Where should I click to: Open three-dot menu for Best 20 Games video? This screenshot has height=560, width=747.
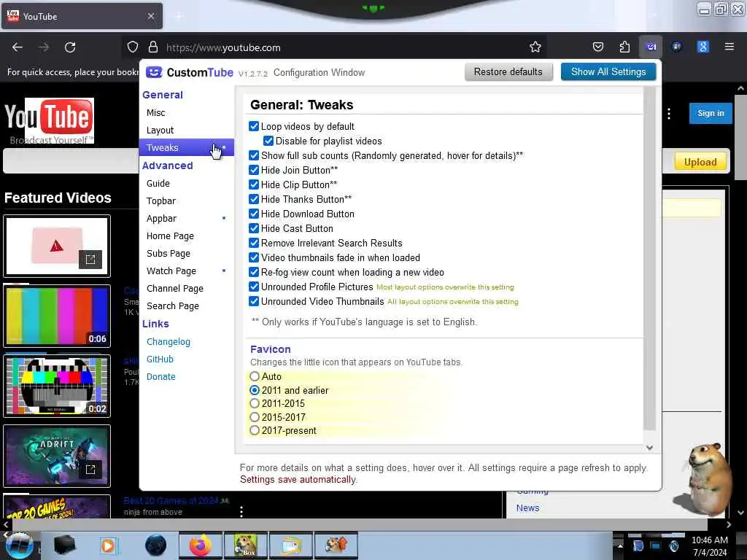241,511
